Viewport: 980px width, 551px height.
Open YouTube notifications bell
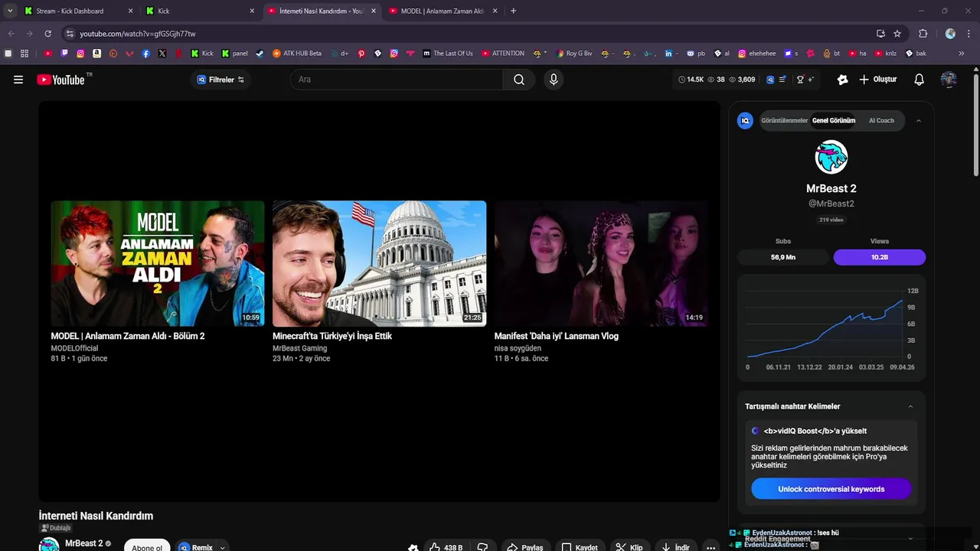920,80
